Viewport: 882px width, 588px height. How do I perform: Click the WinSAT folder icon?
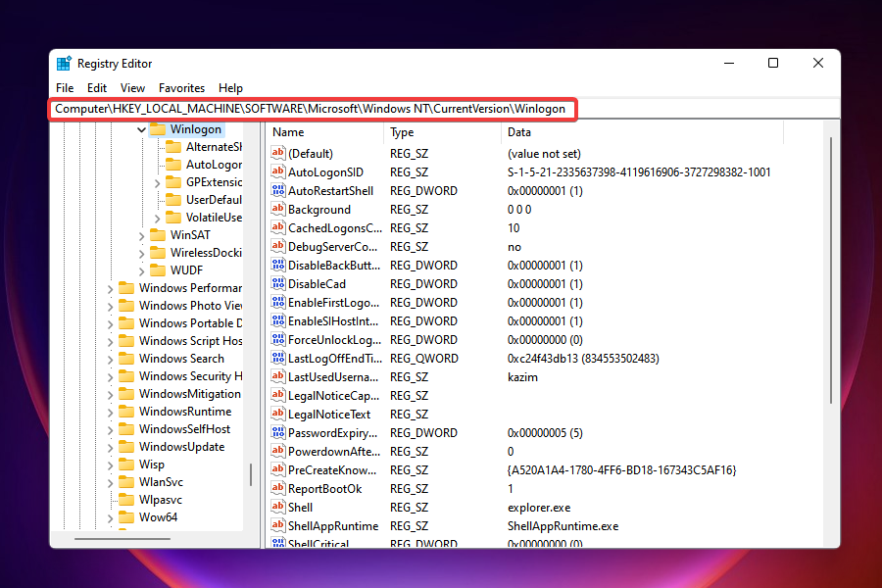tap(158, 234)
